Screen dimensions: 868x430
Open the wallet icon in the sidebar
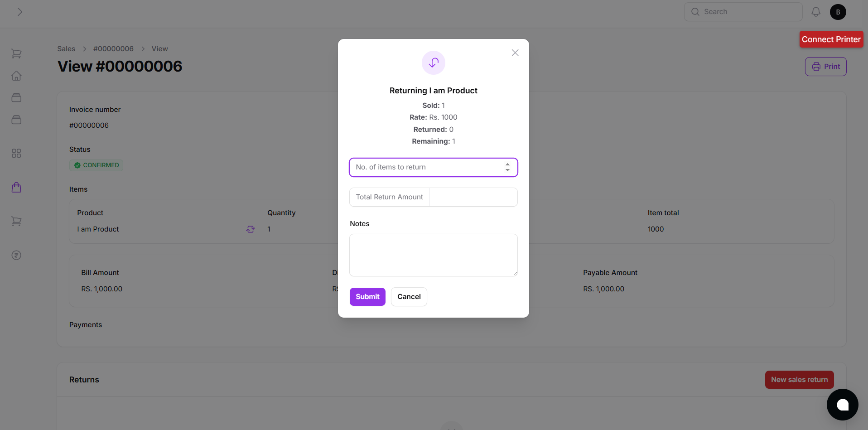[x=16, y=97]
